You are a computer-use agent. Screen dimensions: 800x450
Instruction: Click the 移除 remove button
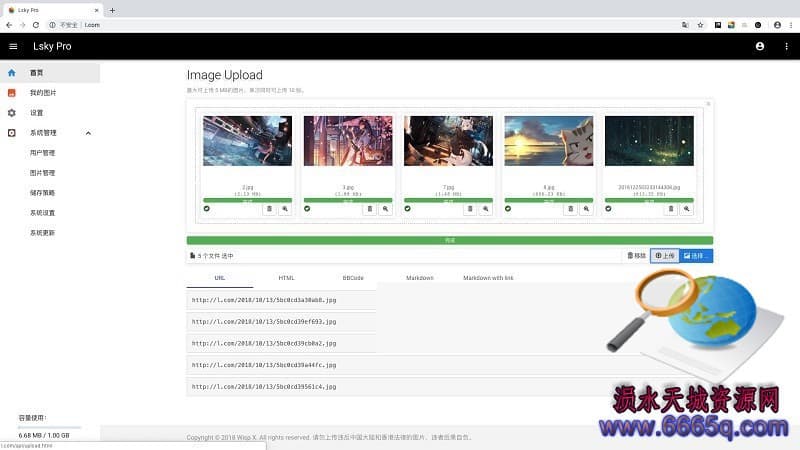point(636,256)
